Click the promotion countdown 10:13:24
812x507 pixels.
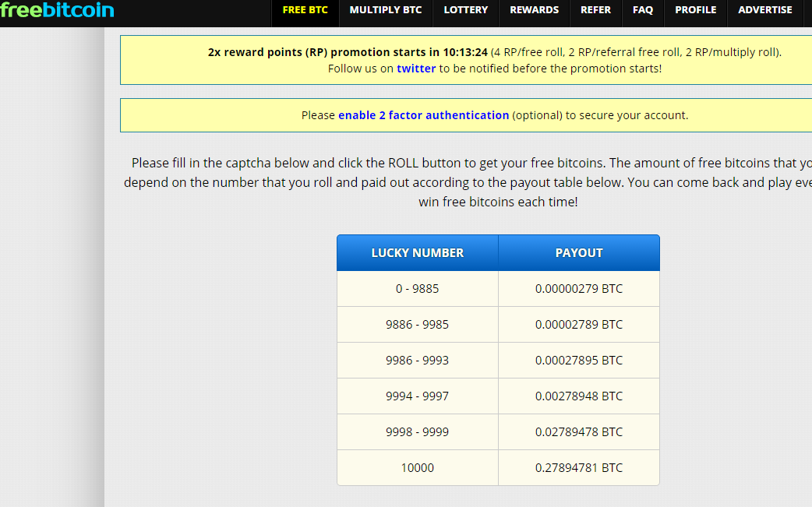465,52
